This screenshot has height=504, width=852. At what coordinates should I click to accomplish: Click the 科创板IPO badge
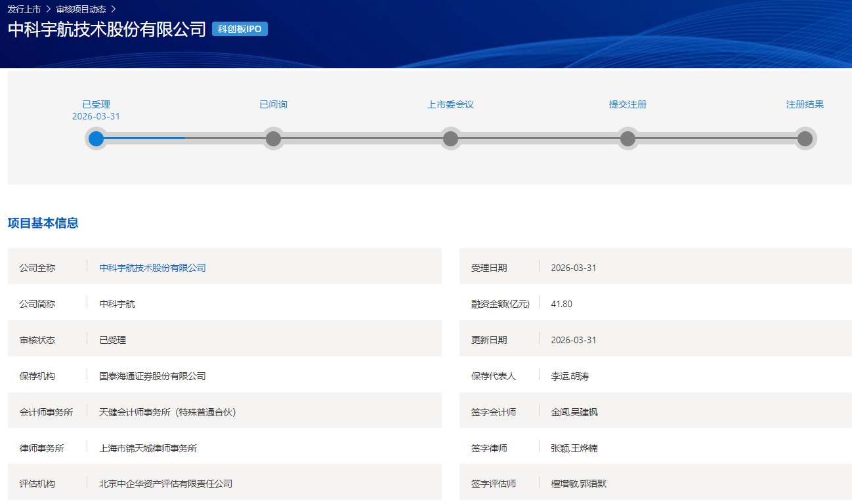[240, 29]
